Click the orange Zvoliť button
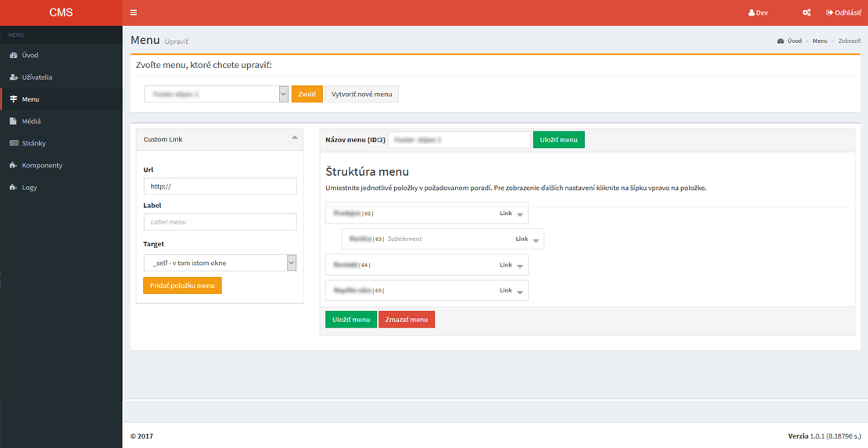 pos(307,94)
